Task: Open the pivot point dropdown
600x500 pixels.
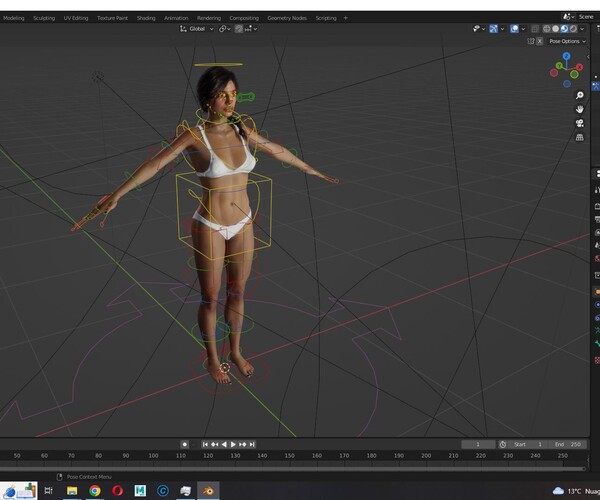Action: tap(225, 29)
